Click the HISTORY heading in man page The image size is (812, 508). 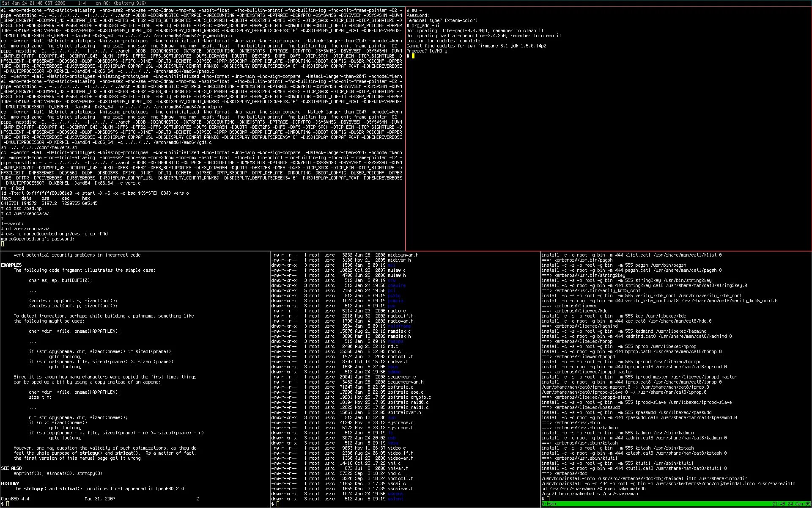click(x=10, y=483)
